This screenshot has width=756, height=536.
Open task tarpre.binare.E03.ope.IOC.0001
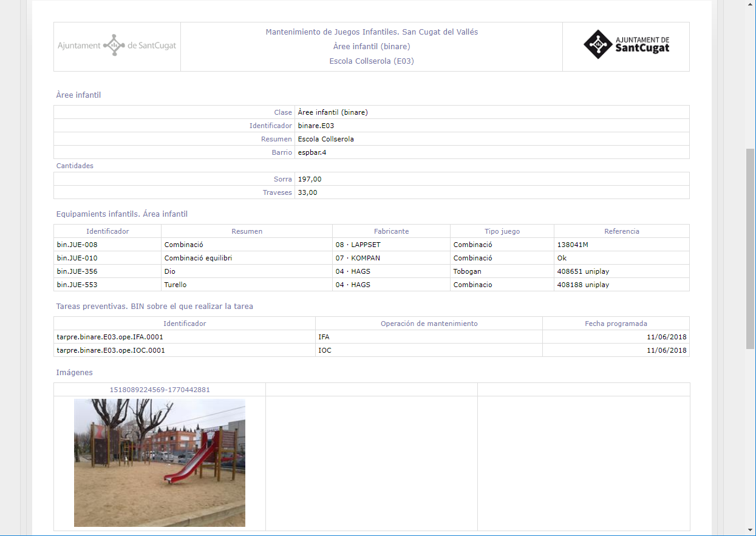click(111, 350)
